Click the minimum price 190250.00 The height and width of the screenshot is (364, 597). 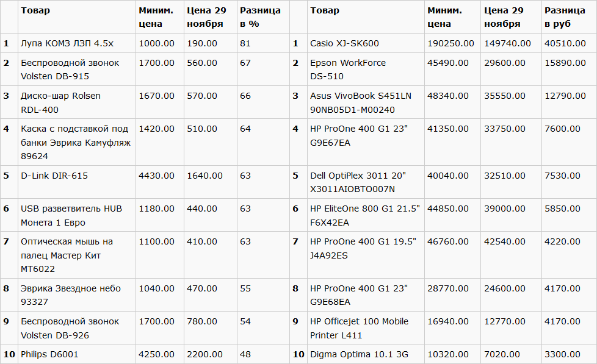tap(450, 43)
